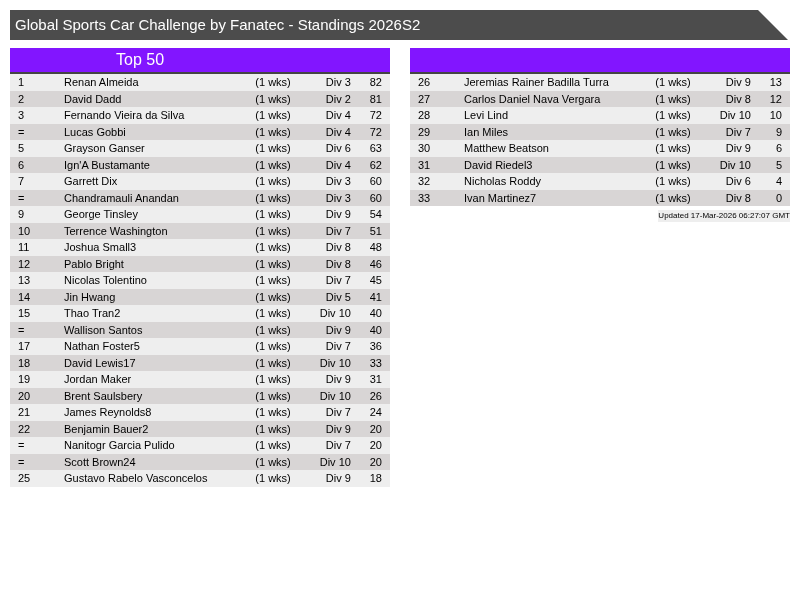The image size is (800, 600).
Task: Click on Lucas Gobbi's name
Action: [95, 132]
